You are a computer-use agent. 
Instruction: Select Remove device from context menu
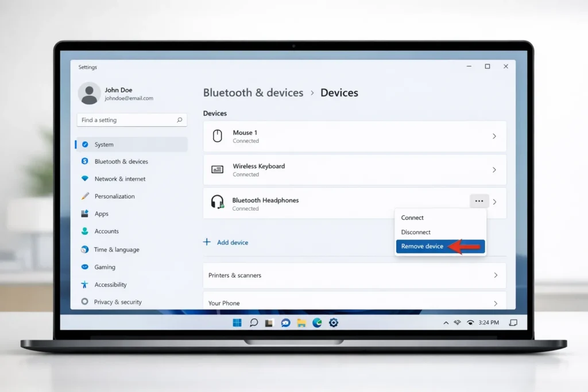(x=422, y=246)
